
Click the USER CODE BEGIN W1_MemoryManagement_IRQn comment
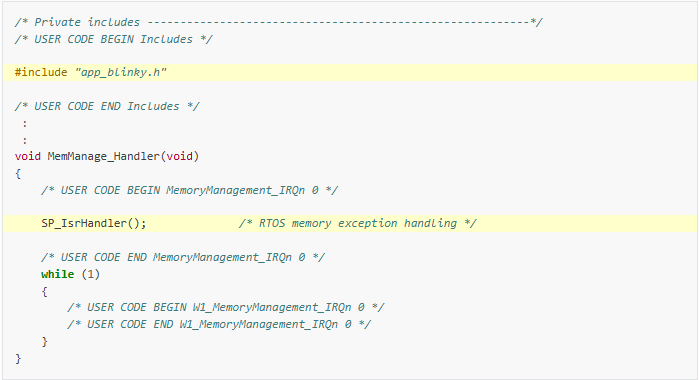pyautogui.click(x=226, y=307)
